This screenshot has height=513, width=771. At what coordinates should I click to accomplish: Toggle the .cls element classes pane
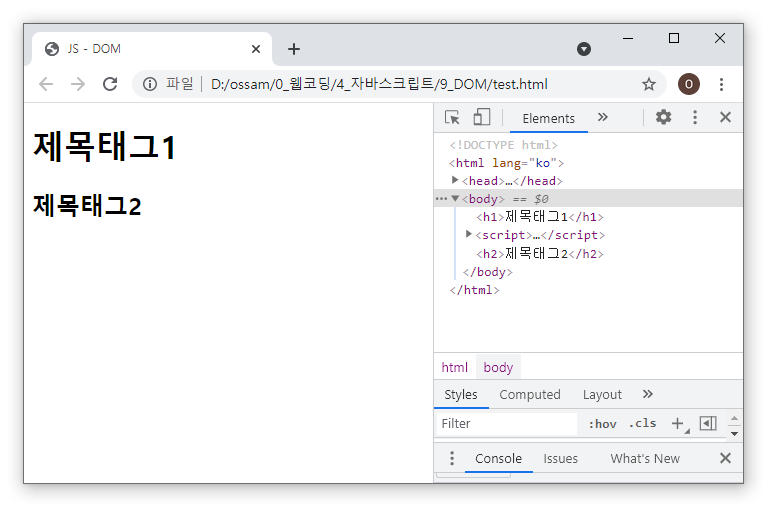642,423
